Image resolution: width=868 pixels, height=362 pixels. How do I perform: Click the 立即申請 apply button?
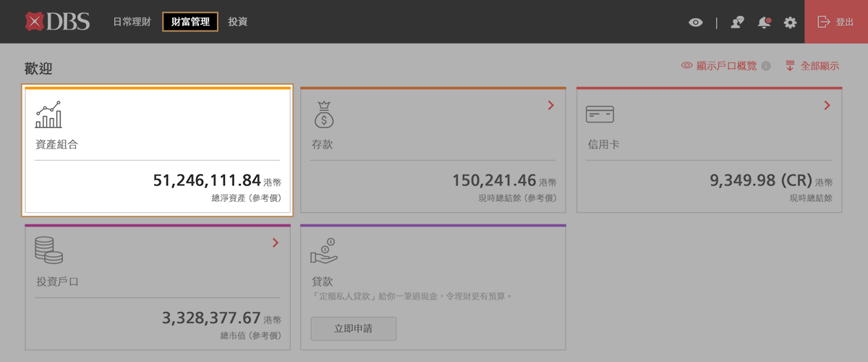click(354, 328)
